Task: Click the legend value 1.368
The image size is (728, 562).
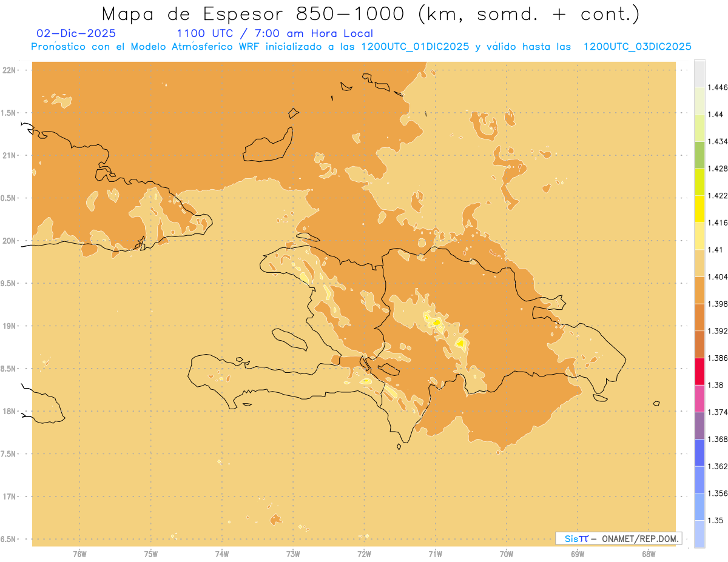Action: click(x=718, y=440)
